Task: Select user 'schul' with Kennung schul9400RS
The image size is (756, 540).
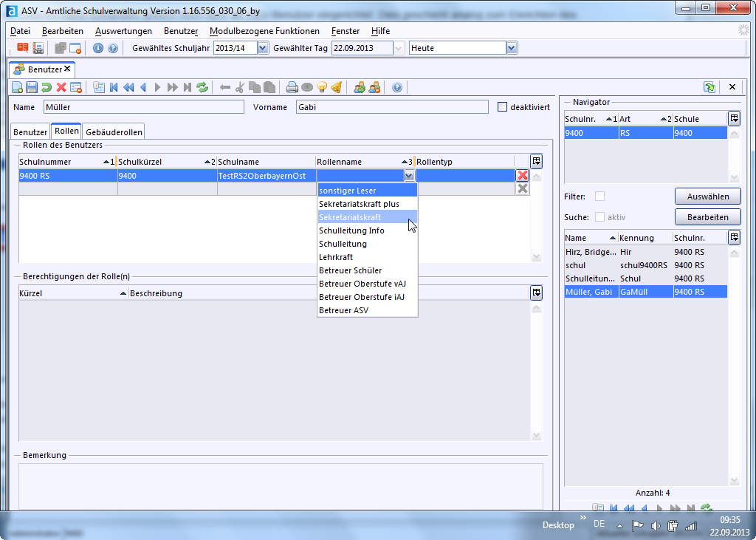Action: click(x=645, y=265)
